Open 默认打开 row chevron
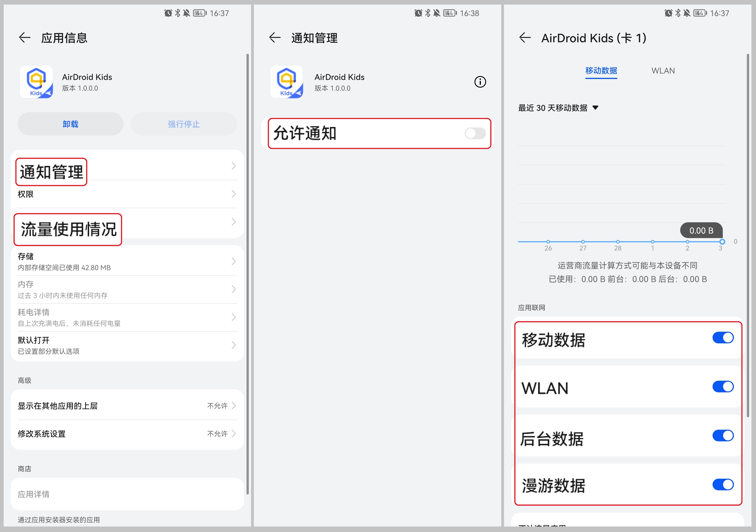 click(233, 345)
